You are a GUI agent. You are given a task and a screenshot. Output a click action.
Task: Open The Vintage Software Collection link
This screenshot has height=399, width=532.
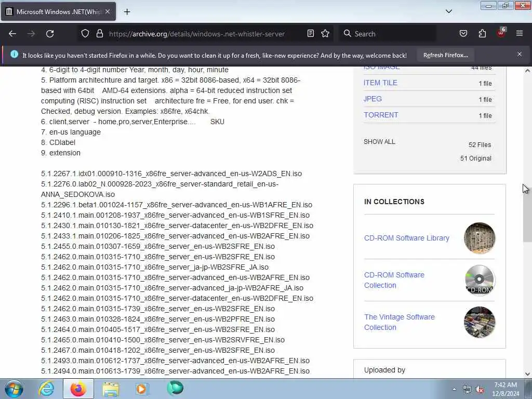pos(400,322)
